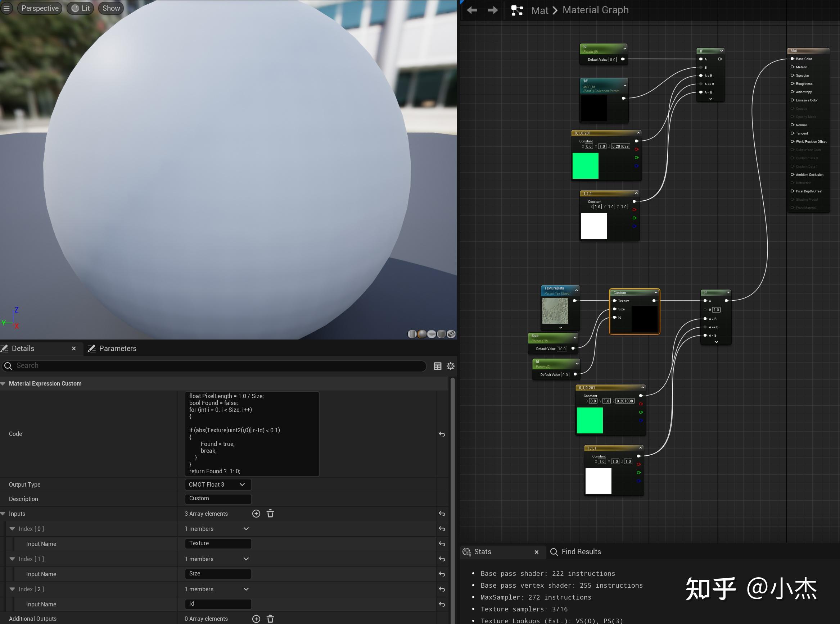
Task: Expand the Index [1] members list
Action: [245, 559]
